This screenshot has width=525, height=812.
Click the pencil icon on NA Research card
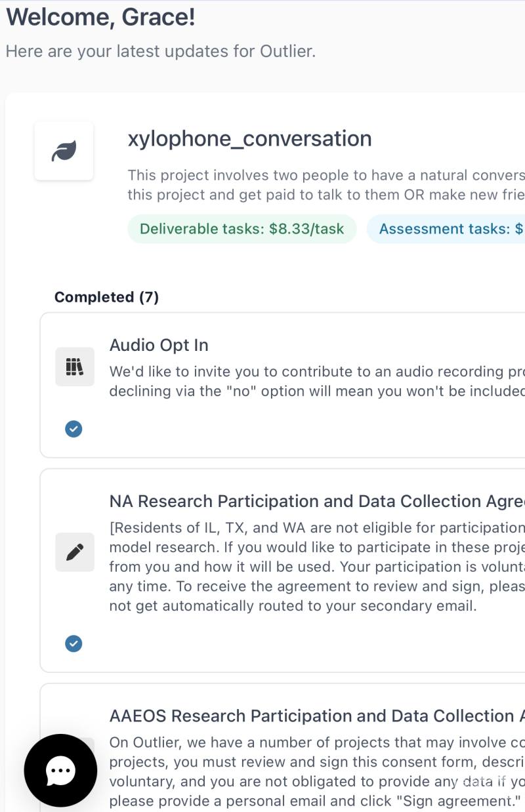point(75,552)
